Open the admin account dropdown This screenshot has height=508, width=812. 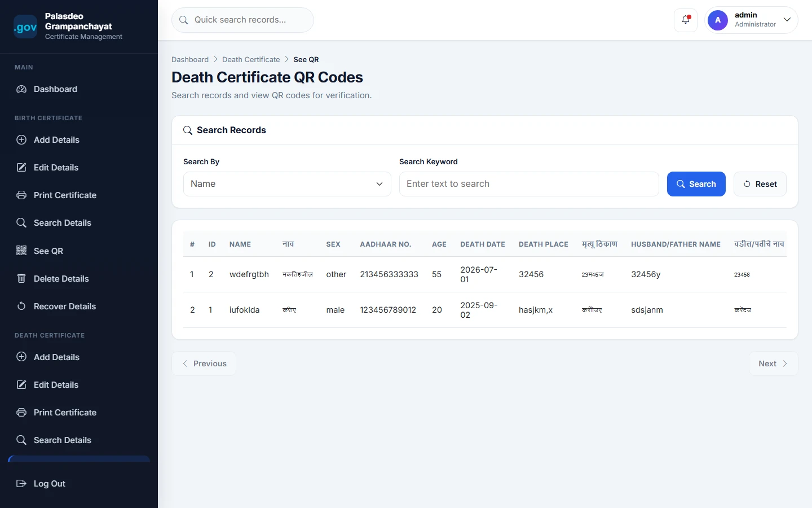pyautogui.click(x=751, y=20)
